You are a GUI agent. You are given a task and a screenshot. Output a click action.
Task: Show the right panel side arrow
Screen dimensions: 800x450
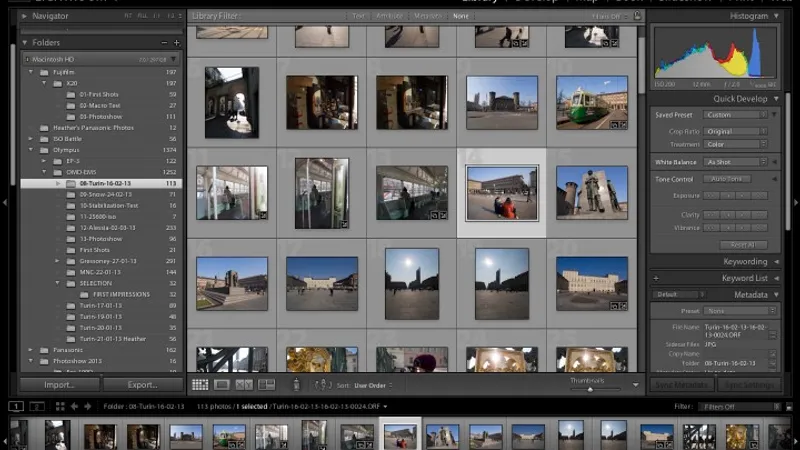point(796,203)
